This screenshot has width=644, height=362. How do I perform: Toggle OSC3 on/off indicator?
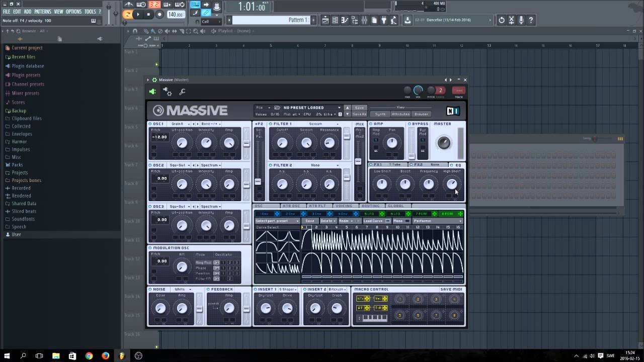(x=150, y=206)
